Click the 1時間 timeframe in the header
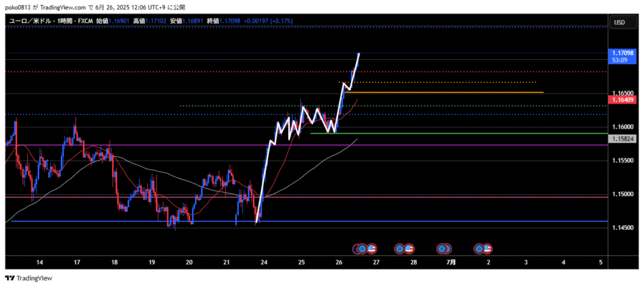 pos(64,21)
